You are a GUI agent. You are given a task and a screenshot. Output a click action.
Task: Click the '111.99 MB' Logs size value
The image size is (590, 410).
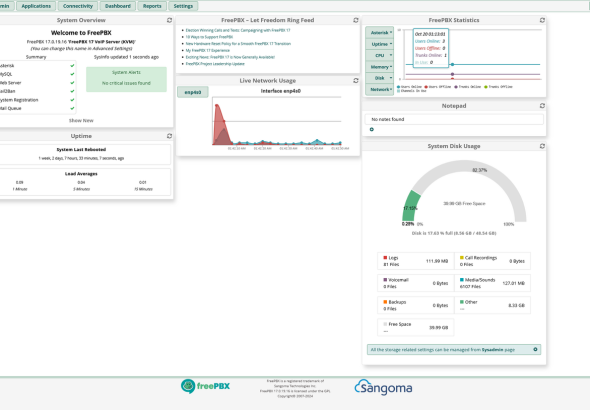tap(437, 261)
